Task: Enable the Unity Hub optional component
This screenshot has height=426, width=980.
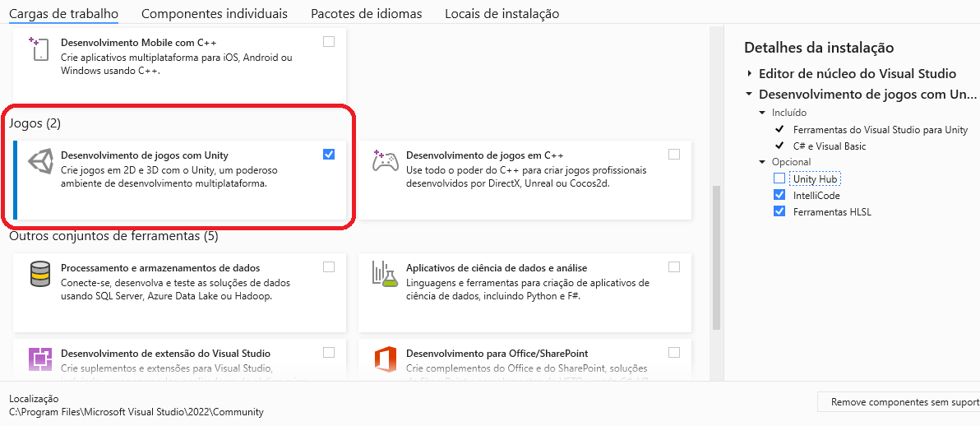Action: [x=779, y=178]
